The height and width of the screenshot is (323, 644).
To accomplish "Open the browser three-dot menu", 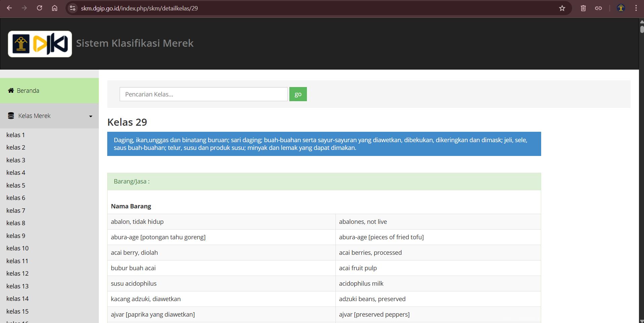I will (636, 8).
